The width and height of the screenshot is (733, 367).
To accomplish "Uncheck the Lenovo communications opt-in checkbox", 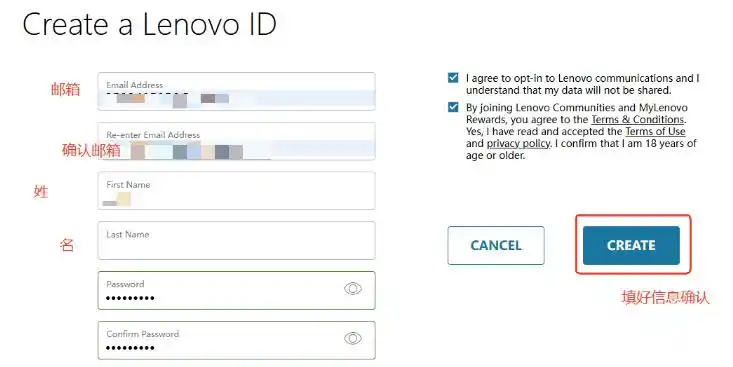I will 453,78.
